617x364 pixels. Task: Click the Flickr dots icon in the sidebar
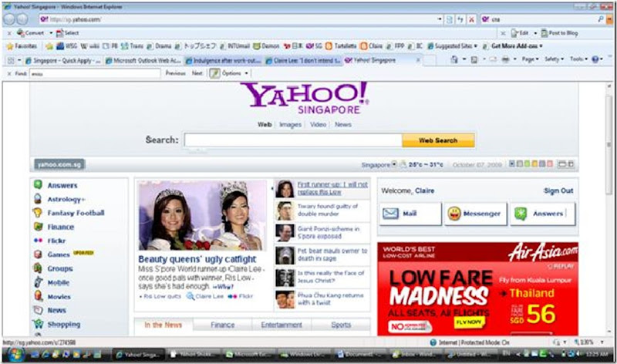pos(38,241)
